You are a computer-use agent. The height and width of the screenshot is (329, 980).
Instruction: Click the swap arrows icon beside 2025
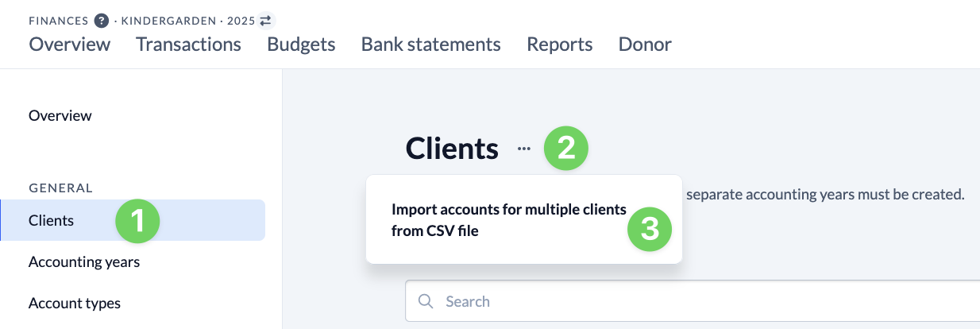pyautogui.click(x=265, y=21)
